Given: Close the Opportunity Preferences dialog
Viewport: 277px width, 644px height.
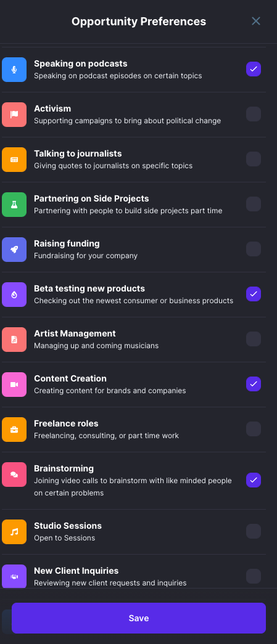Looking at the screenshot, I should 256,21.
